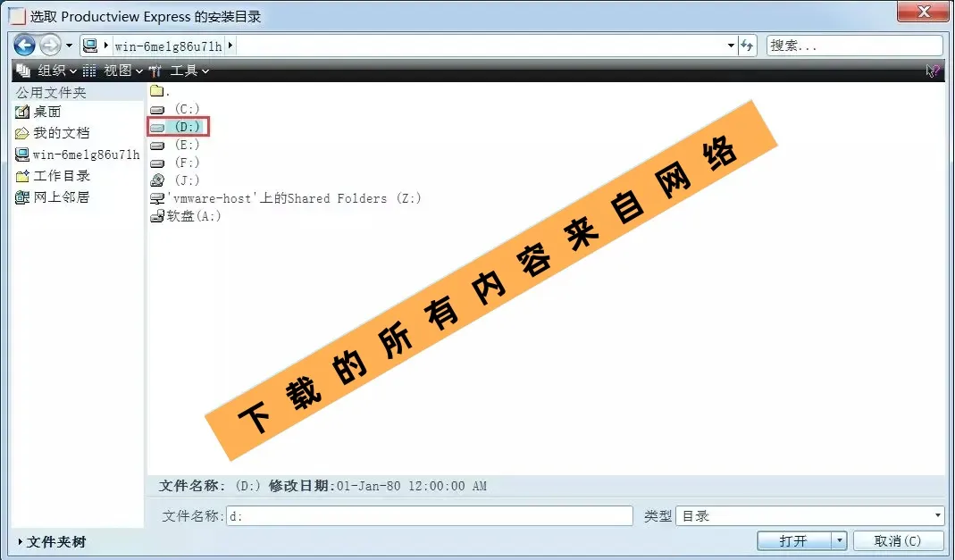Expand arrow after win-6melg86u71h breadcrumb
This screenshot has width=955, height=560.
point(230,46)
